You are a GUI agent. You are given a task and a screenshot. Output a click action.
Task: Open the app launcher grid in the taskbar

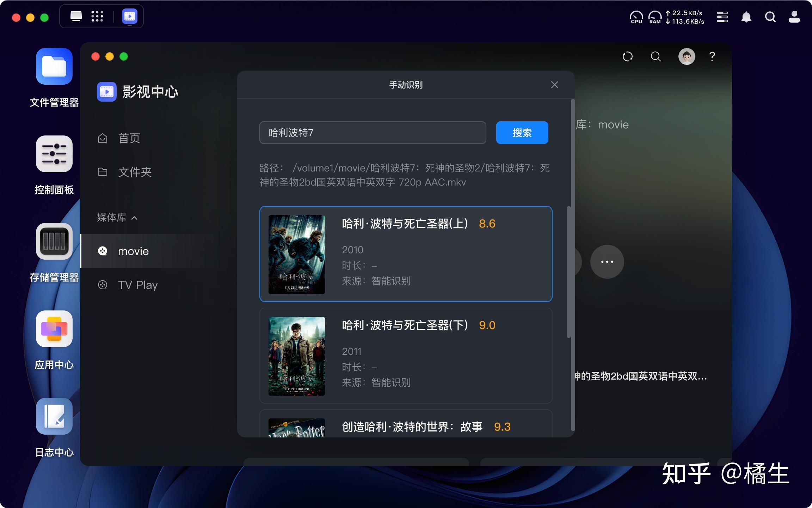pos(97,16)
